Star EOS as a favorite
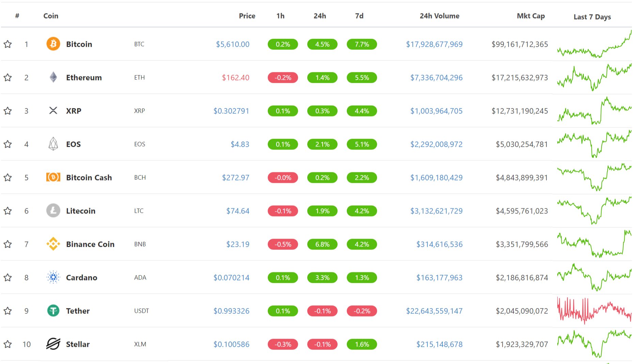 8,144
